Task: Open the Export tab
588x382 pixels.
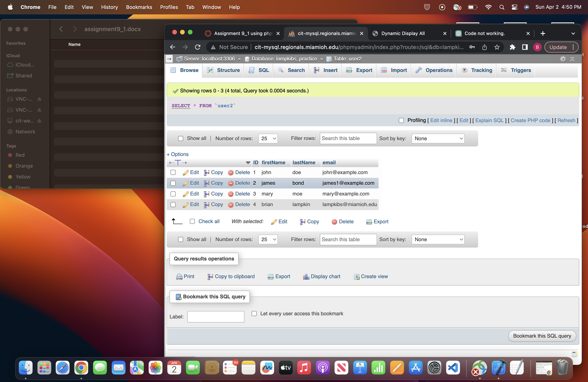Action: click(359, 70)
